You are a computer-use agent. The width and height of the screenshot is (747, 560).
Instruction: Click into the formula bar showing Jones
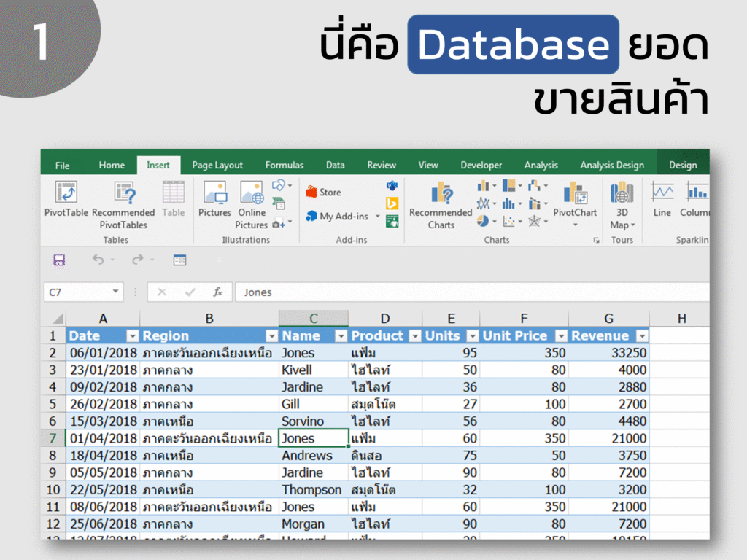tap(472, 292)
